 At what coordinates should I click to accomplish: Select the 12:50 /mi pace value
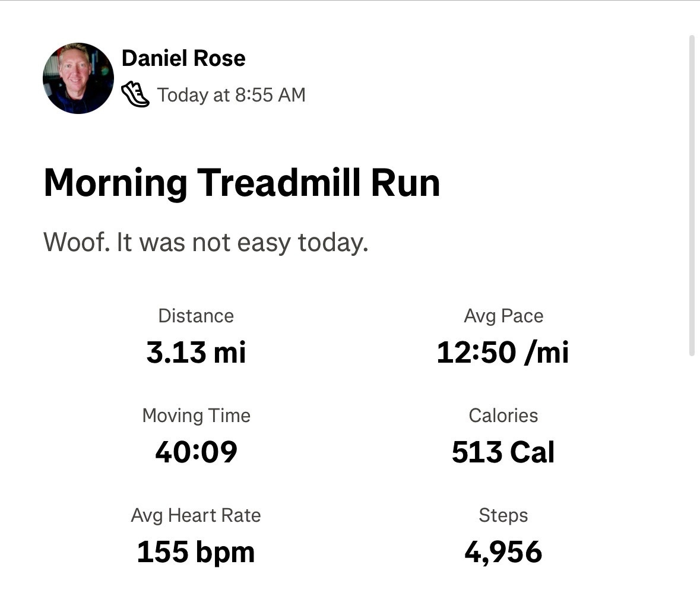[503, 353]
